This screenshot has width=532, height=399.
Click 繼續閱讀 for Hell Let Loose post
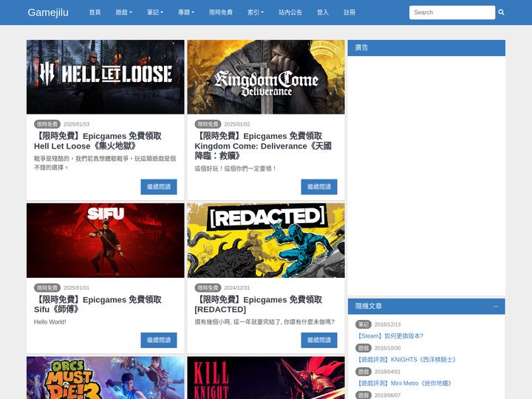(159, 187)
